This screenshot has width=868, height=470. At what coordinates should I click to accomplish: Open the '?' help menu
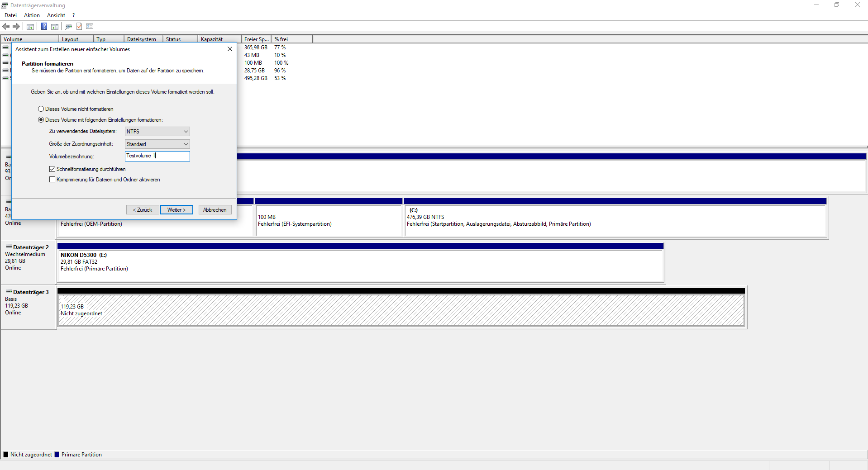[73, 15]
